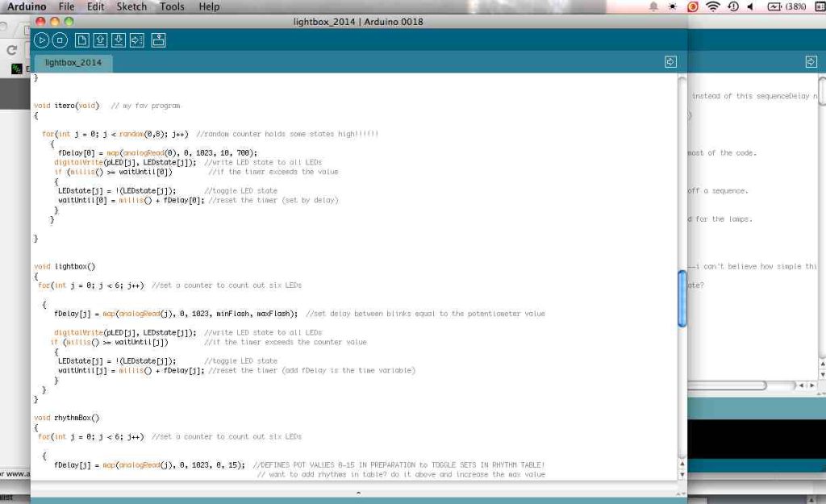Open the Serial Monitor
This screenshot has height=504, width=826.
[159, 40]
